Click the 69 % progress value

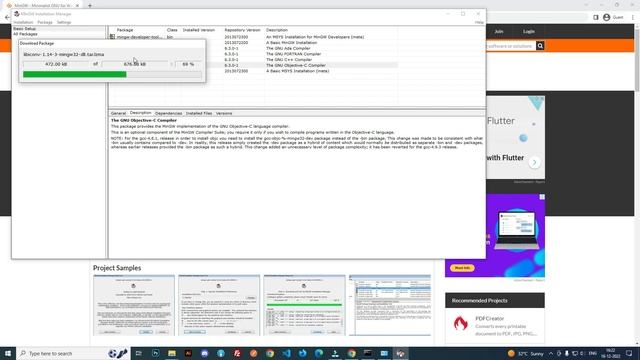[188, 64]
